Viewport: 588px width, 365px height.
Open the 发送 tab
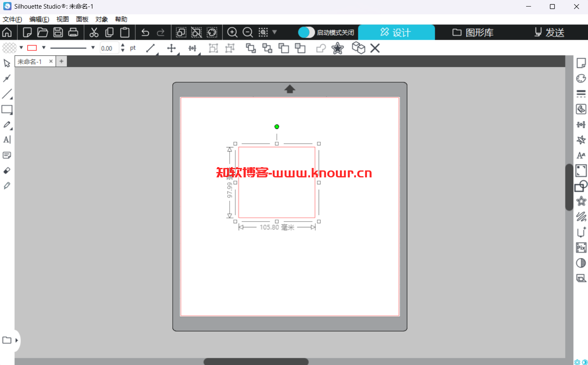[x=549, y=32]
